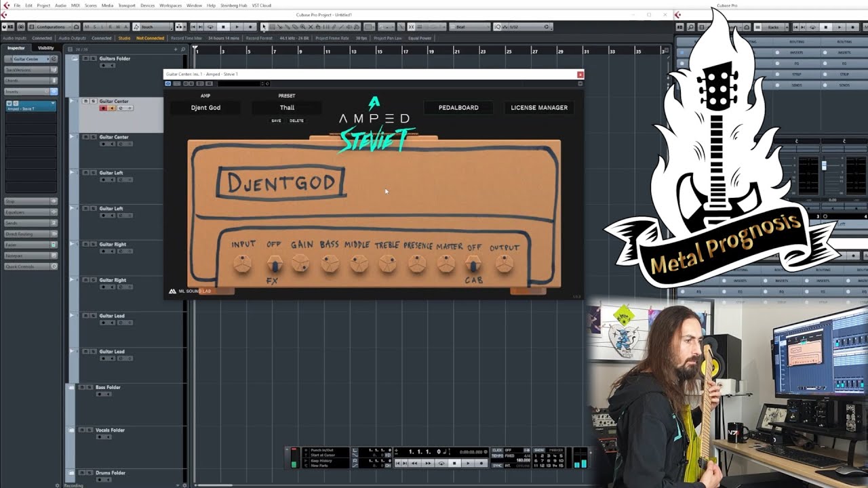Toggle the CLICK metronome button
This screenshot has width=868, height=488.
pos(497,450)
